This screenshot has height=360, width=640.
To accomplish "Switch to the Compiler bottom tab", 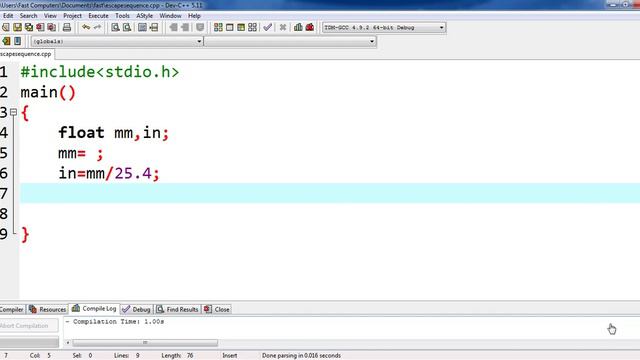I will pyautogui.click(x=12, y=309).
